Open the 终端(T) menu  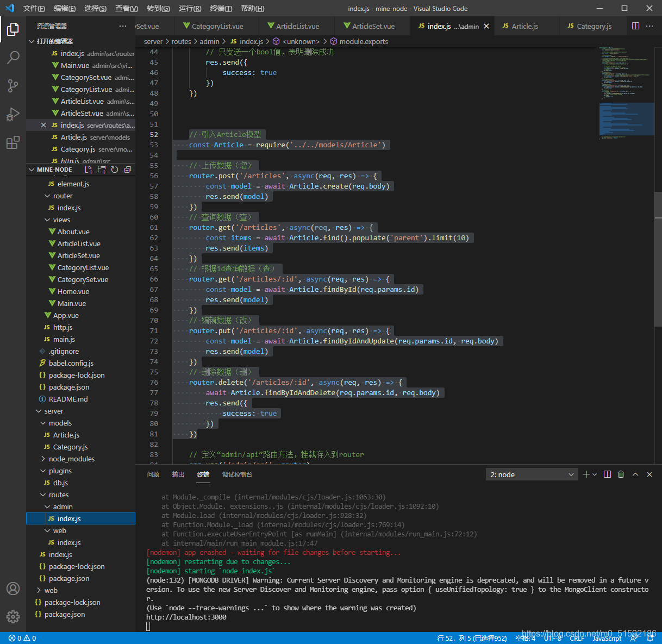[221, 8]
